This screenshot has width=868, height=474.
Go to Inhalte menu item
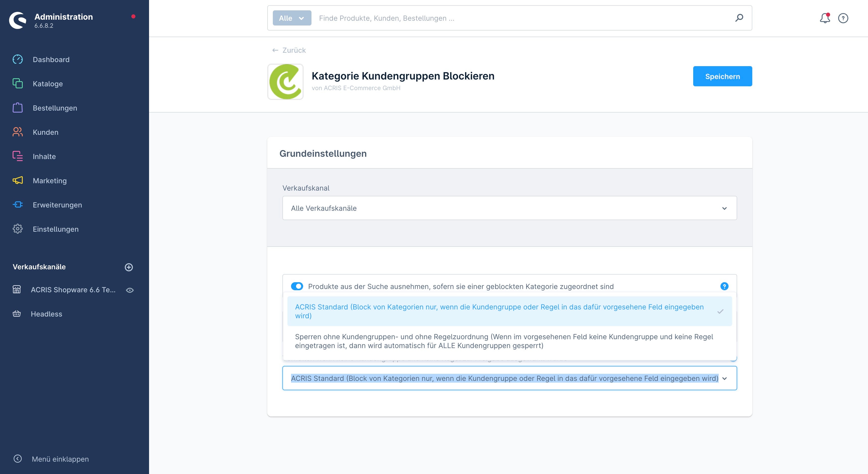click(44, 156)
